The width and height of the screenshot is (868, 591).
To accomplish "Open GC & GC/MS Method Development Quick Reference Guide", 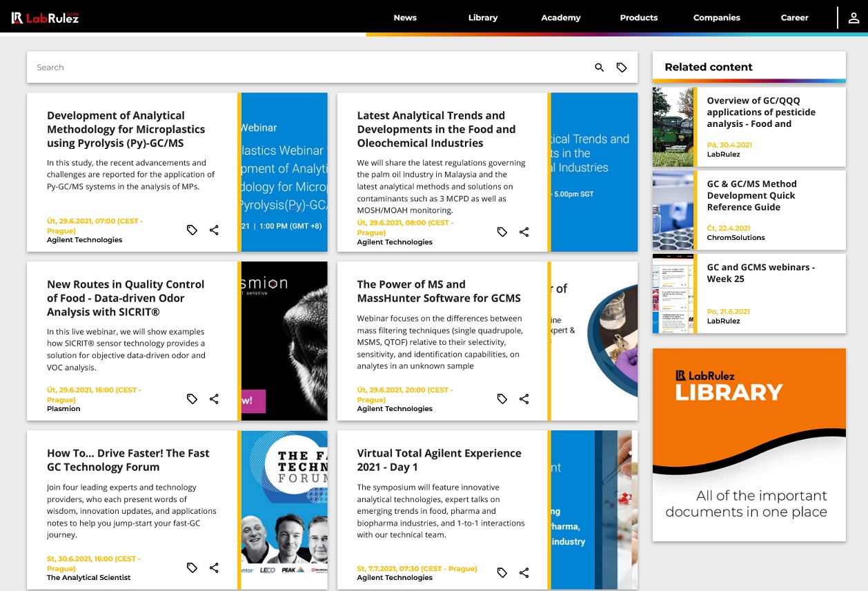I will click(x=751, y=196).
